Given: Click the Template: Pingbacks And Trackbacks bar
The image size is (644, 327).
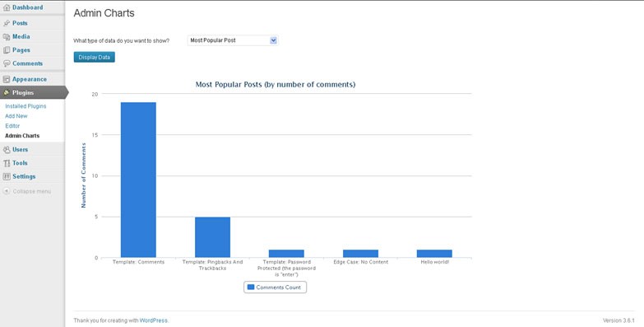Looking at the screenshot, I should (x=213, y=237).
